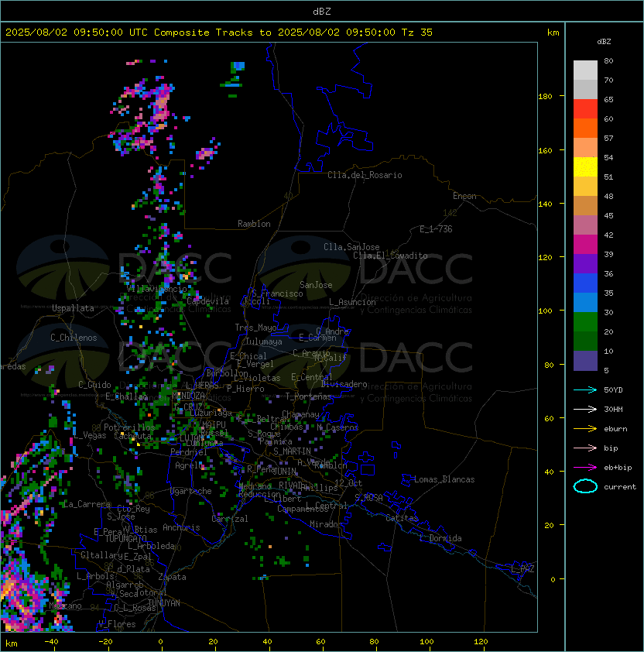Click the 'Anchoris' map label
This screenshot has height=652, width=644.
181,527
